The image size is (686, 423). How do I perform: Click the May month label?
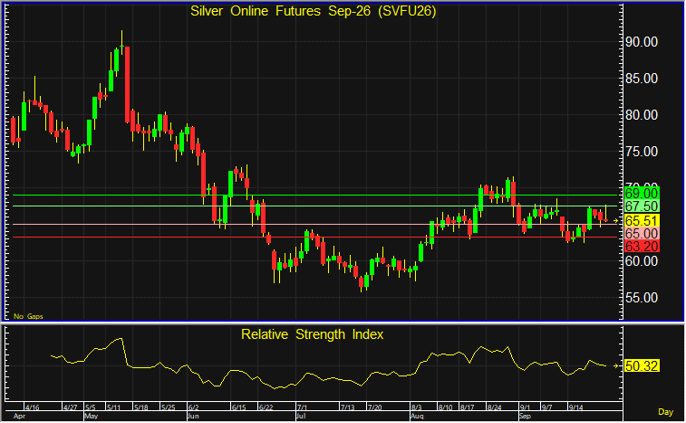coord(91,416)
